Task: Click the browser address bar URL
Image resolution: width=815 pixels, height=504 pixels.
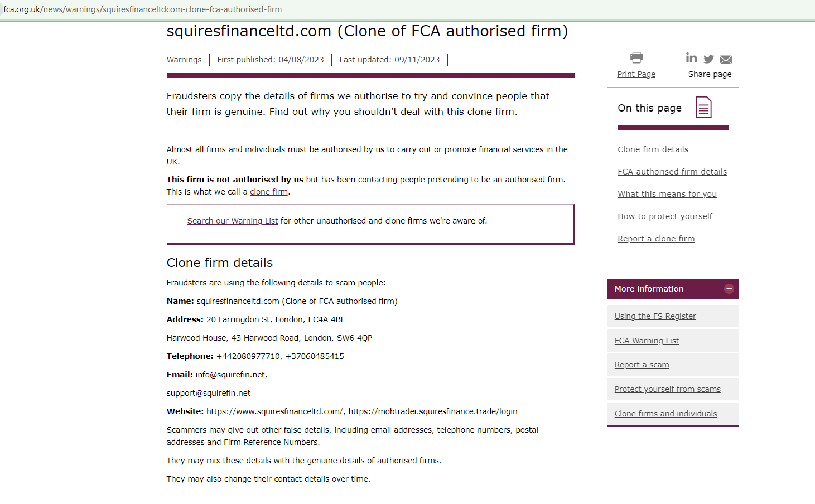Action: 143,9
